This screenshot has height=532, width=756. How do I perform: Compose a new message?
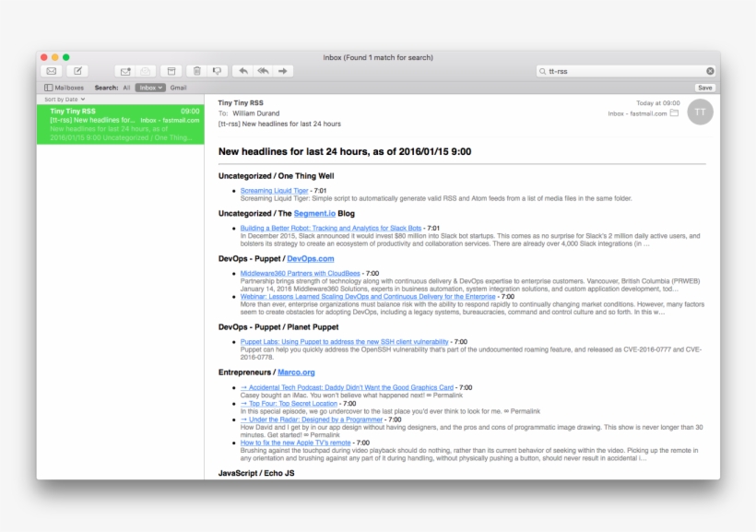click(77, 71)
